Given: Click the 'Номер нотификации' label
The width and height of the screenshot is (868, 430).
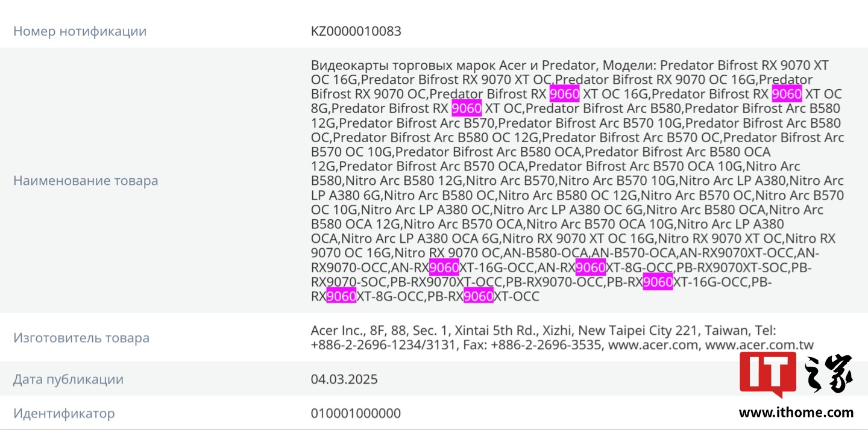Looking at the screenshot, I should 80,31.
